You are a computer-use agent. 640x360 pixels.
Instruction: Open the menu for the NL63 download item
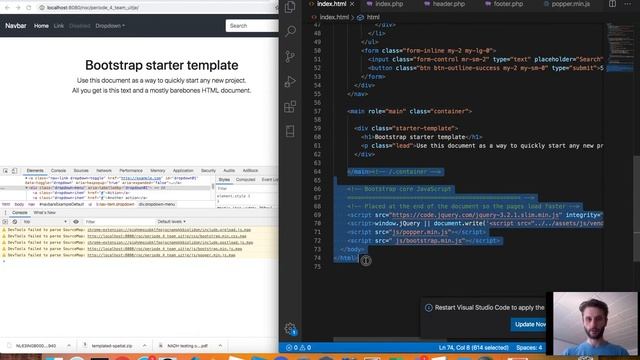[69, 346]
